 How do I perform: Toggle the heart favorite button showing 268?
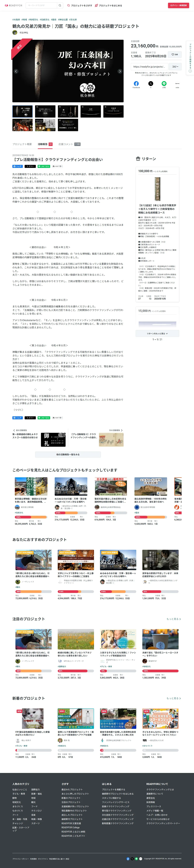coord(175,54)
